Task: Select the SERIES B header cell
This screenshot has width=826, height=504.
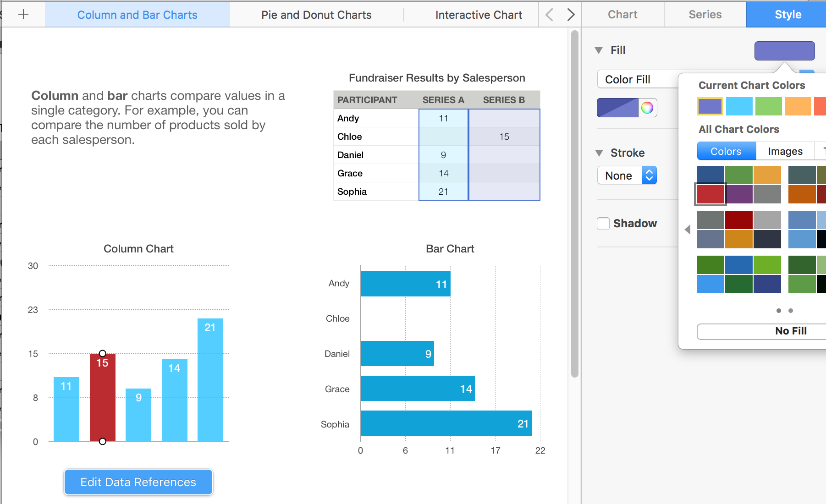Action: point(504,100)
